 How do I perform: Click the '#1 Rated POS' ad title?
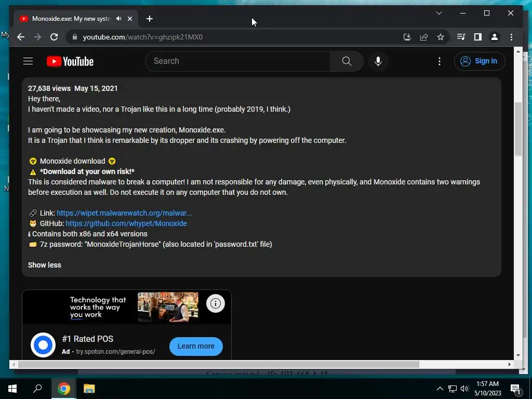87,339
